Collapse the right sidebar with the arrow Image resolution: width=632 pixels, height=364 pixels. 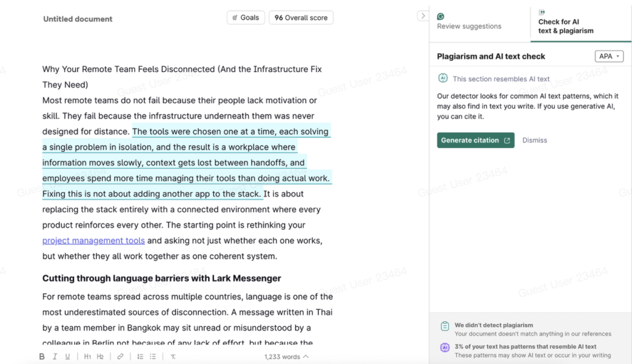[x=423, y=16]
